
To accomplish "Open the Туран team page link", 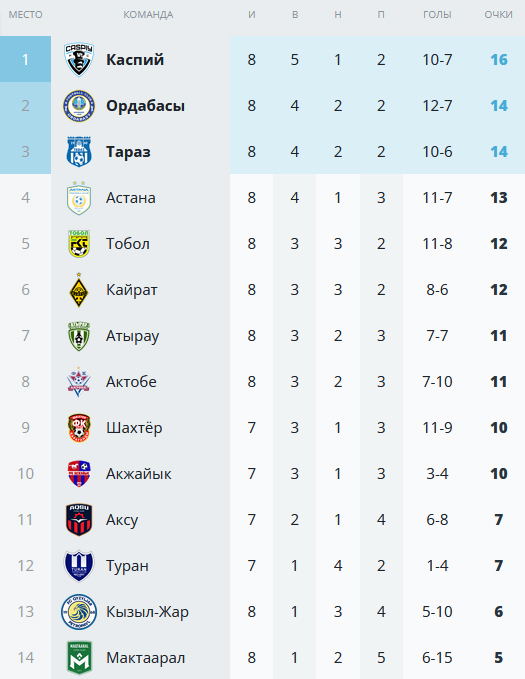I will (x=127, y=566).
